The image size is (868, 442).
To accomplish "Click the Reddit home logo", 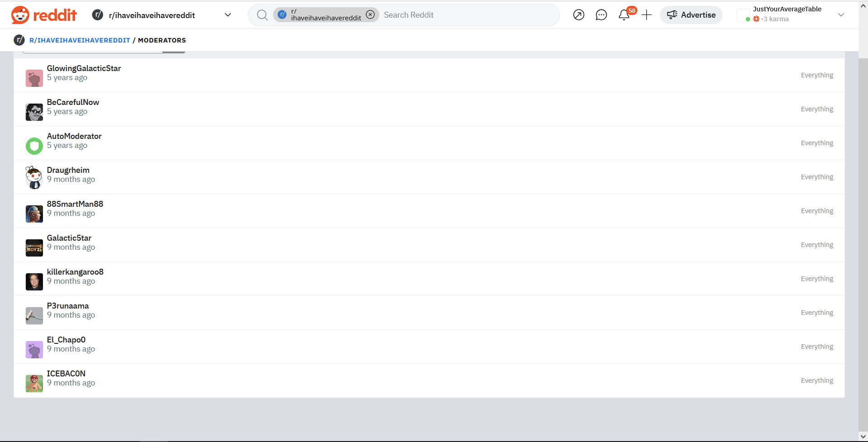I will tap(44, 15).
